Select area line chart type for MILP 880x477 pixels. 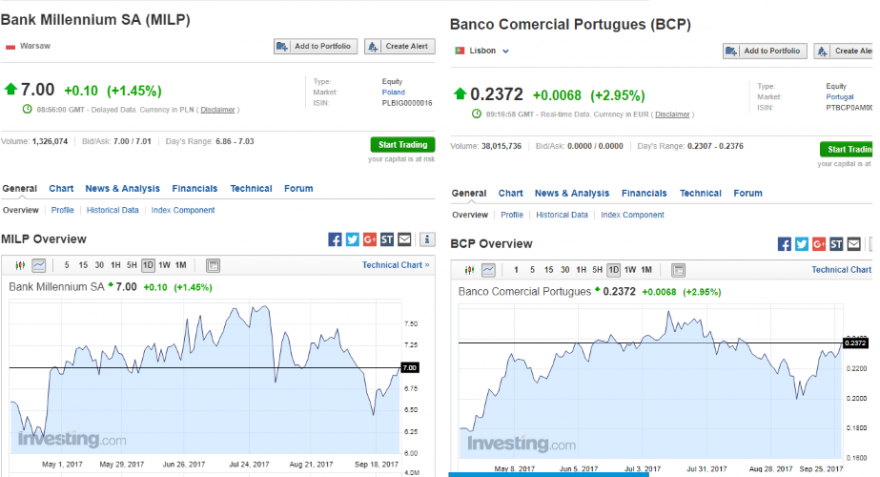pyautogui.click(x=39, y=265)
